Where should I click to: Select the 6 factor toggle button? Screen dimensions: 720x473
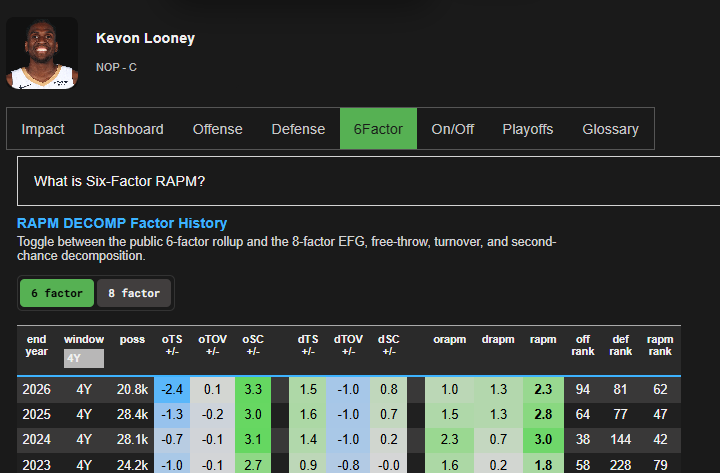[x=57, y=293]
